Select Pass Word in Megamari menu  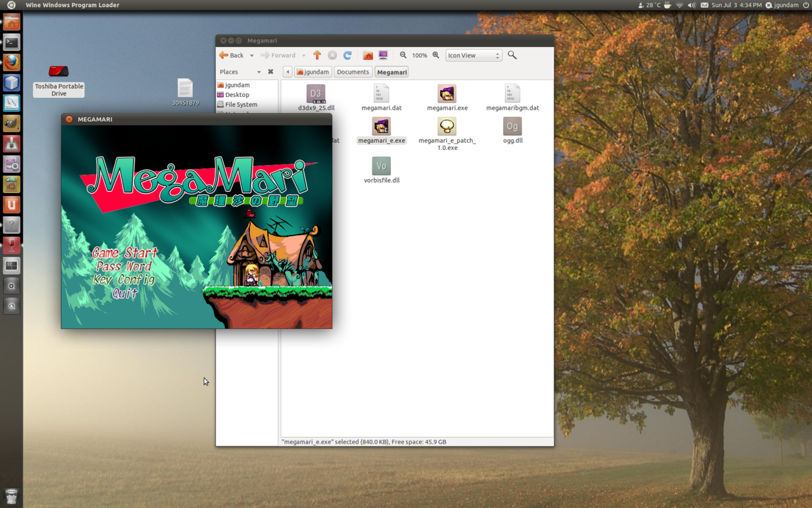124,266
